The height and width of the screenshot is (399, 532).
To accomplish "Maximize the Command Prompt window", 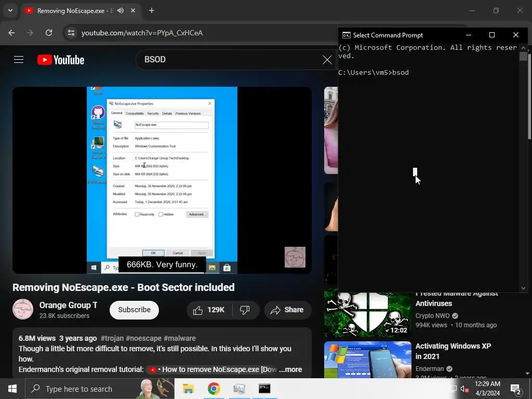I will click(492, 35).
